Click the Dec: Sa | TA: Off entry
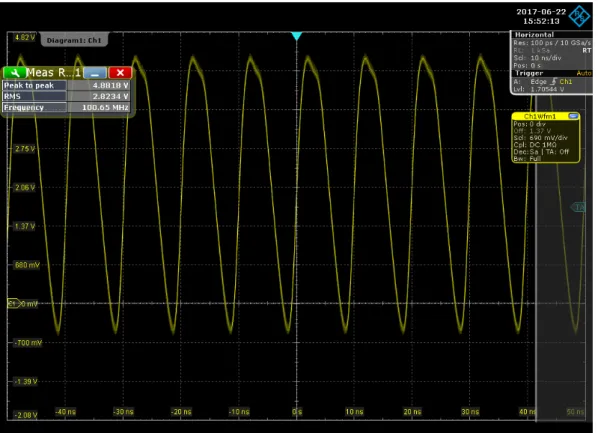Image resolution: width=598 pixels, height=433 pixels. click(x=541, y=151)
